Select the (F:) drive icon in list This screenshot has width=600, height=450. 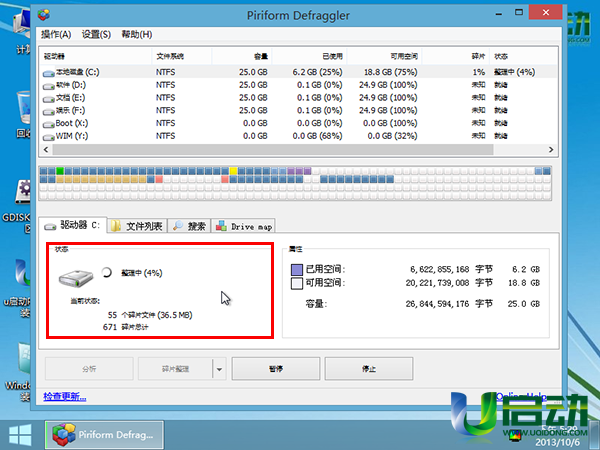tap(49, 111)
